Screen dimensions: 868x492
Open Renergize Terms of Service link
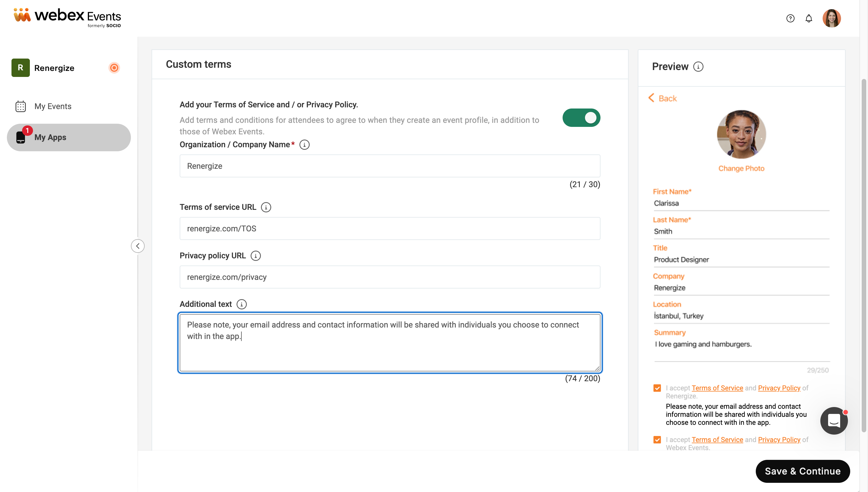717,388
